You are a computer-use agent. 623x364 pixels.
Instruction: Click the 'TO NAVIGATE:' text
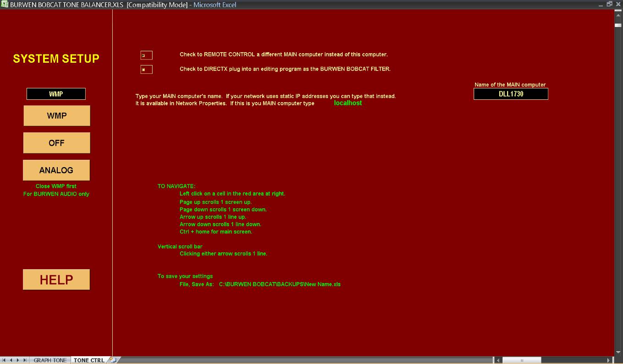176,186
